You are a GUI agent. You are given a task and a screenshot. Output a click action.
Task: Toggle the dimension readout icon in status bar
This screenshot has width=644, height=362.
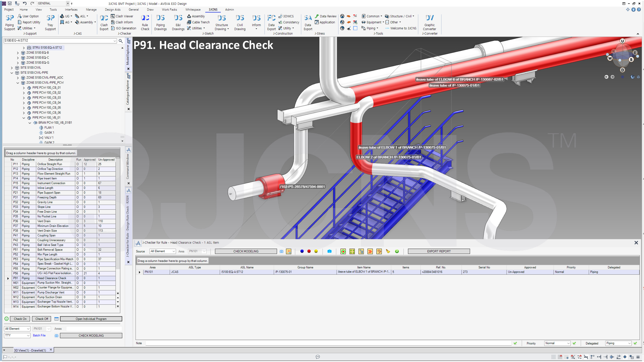586,357
